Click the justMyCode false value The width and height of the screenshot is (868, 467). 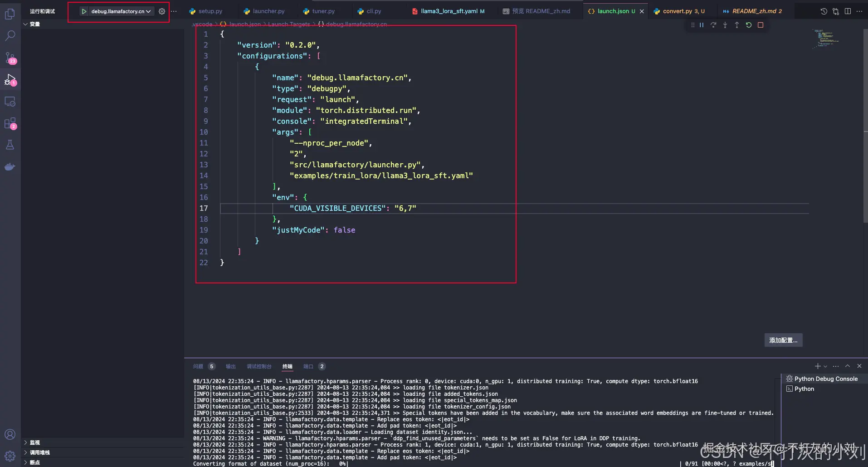click(345, 230)
